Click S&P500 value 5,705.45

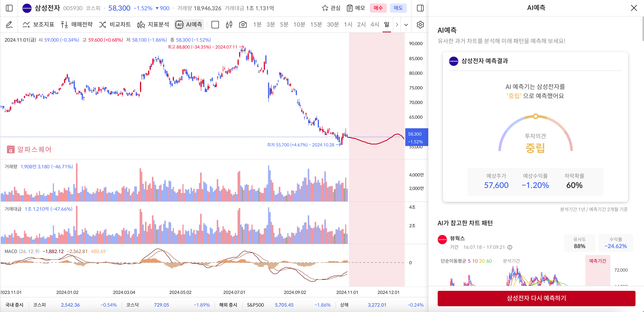[284, 305]
